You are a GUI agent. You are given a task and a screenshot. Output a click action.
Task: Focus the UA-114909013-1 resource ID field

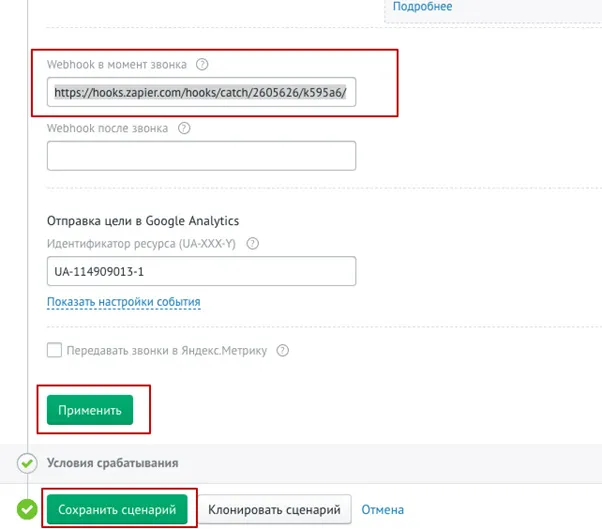pos(201,271)
